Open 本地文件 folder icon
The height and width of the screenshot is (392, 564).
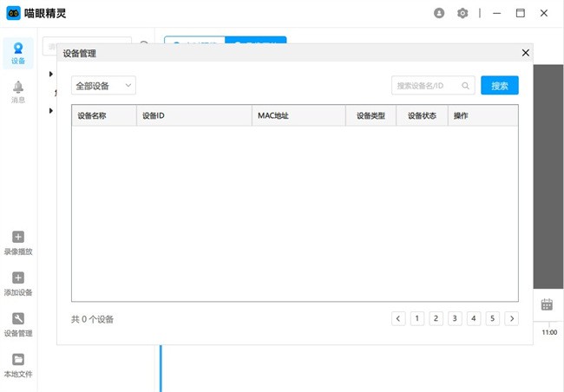18,365
